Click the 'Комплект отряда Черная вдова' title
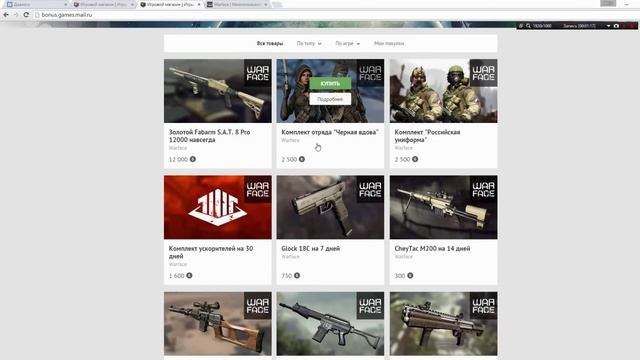Screen dimensions: 640x360 coord(330,132)
